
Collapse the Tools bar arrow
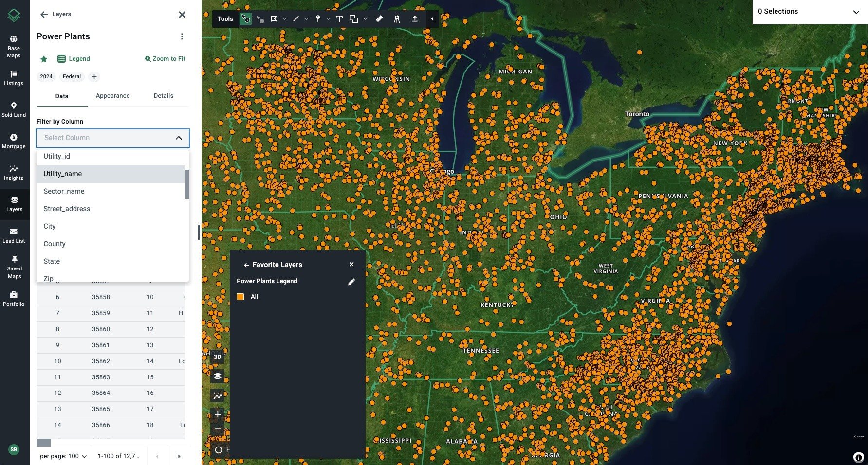[x=432, y=19]
